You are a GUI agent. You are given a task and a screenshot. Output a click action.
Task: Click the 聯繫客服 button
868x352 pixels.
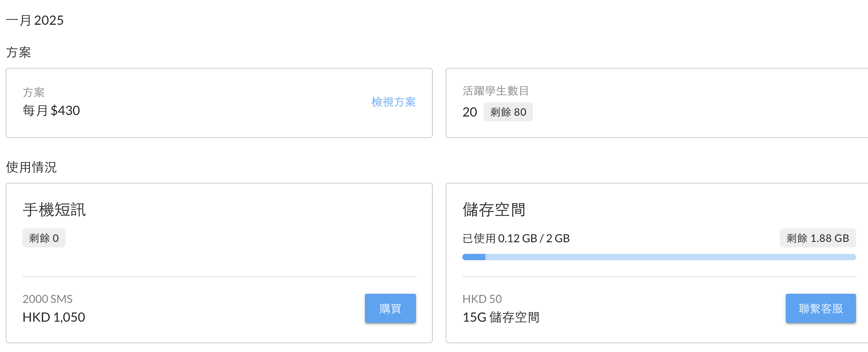820,308
